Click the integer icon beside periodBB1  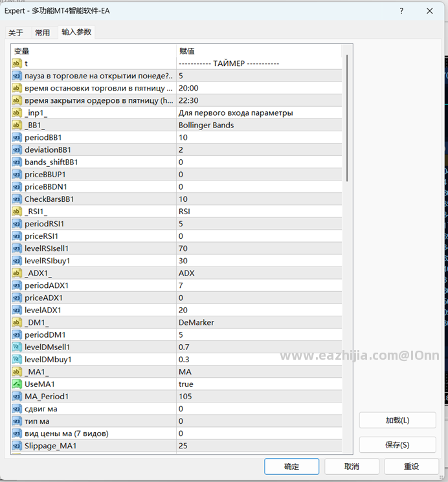click(x=17, y=137)
